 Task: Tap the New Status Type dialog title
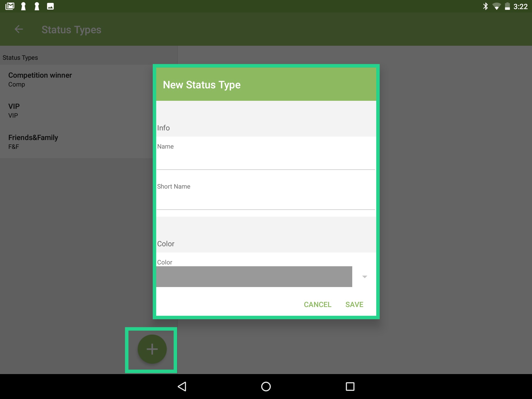pyautogui.click(x=202, y=85)
